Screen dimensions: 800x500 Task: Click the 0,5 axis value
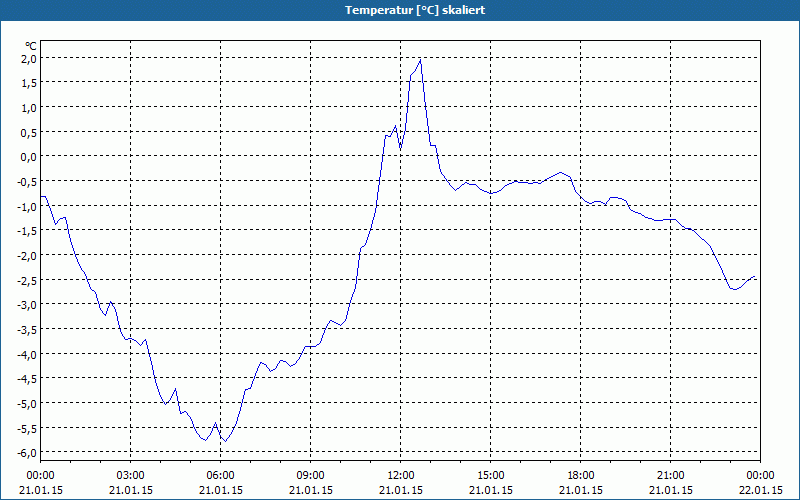point(30,132)
